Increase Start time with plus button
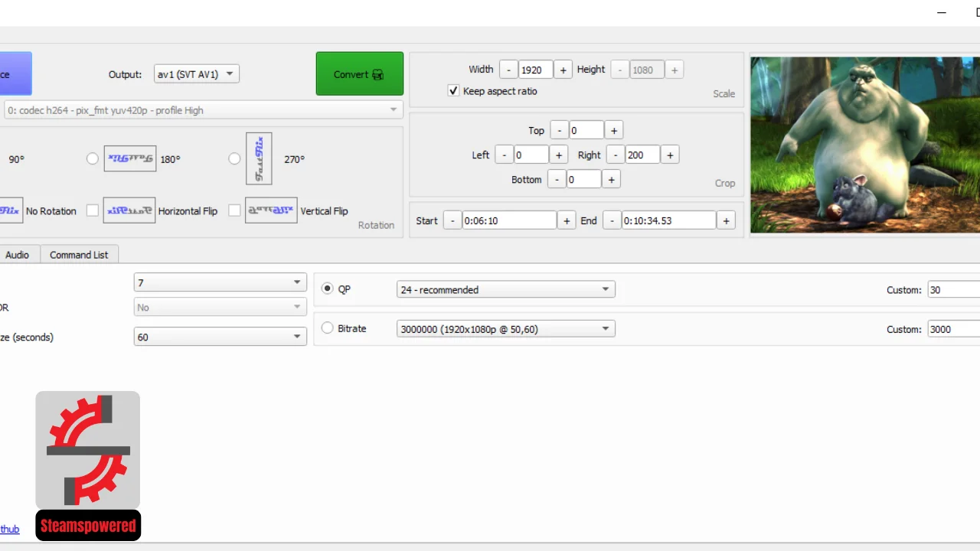This screenshot has height=551, width=980. pos(567,220)
